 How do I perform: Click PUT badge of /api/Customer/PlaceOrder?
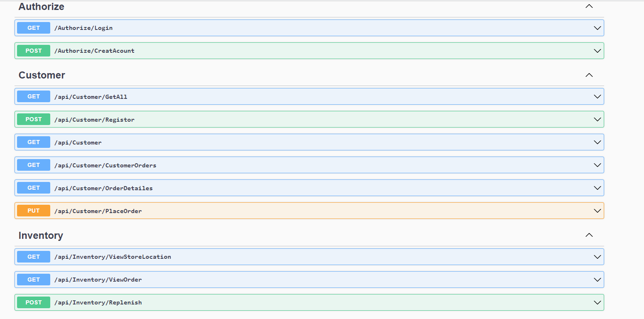(x=34, y=211)
